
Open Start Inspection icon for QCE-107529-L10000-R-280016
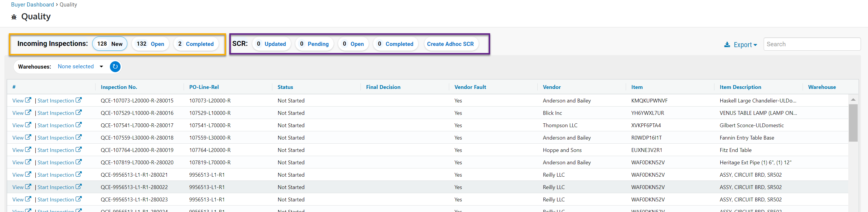pos(78,112)
